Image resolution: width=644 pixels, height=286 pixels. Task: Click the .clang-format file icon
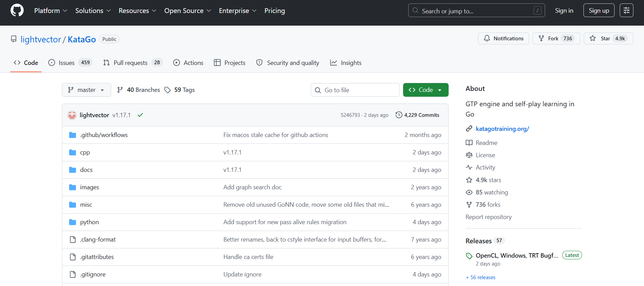coord(73,240)
